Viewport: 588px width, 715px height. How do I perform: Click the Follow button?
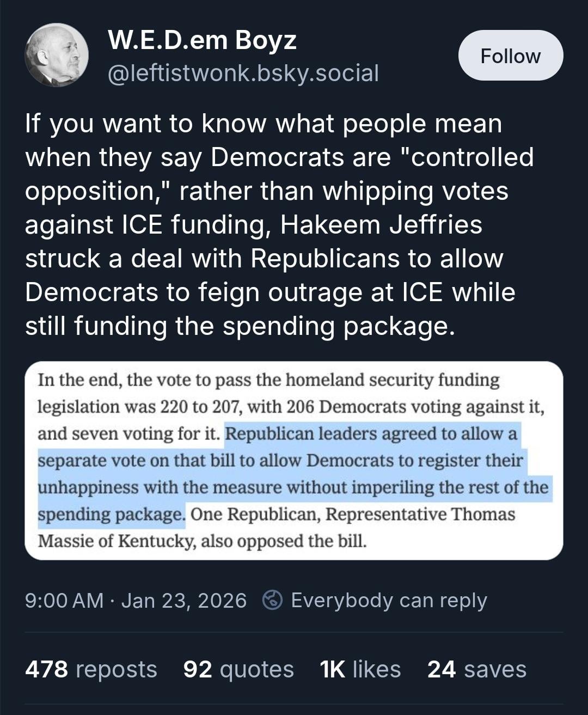pyautogui.click(x=510, y=56)
